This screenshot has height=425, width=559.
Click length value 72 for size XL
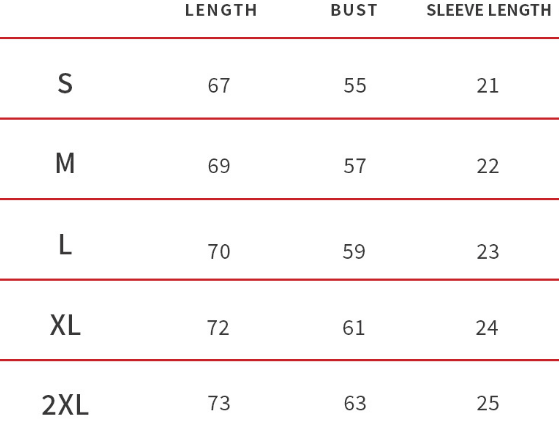(218, 328)
